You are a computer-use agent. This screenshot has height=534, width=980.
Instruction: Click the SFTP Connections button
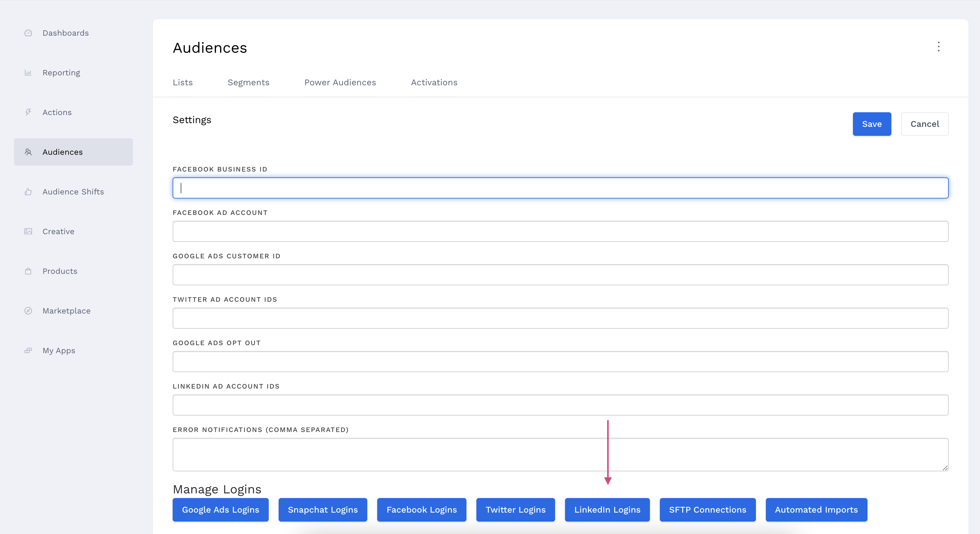[707, 510]
